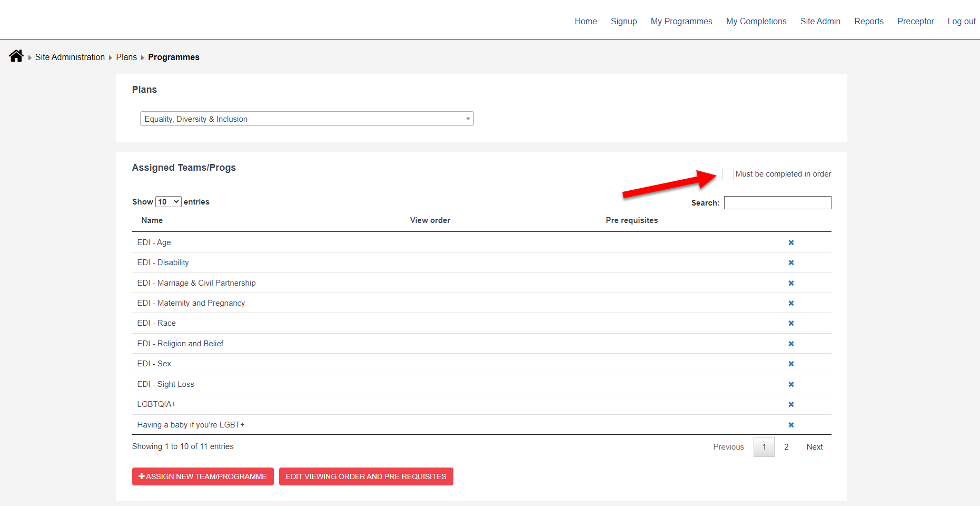Remove the EDI - Sex programme
980x506 pixels.
[791, 364]
